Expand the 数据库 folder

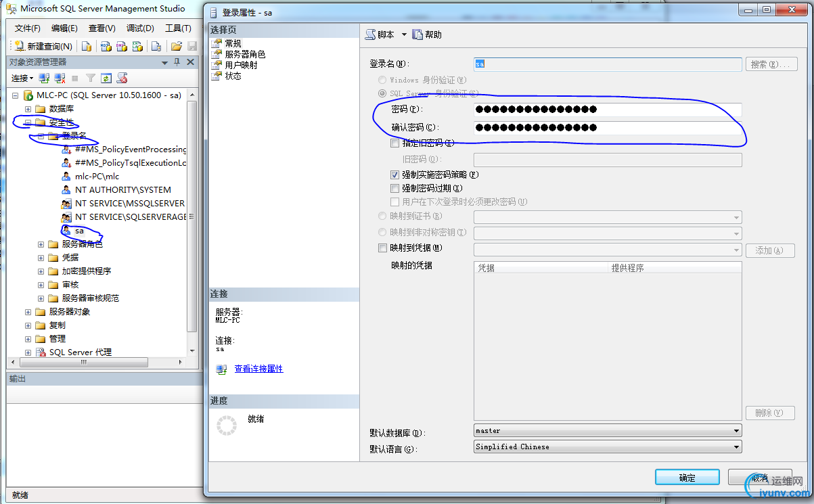pyautogui.click(x=28, y=109)
